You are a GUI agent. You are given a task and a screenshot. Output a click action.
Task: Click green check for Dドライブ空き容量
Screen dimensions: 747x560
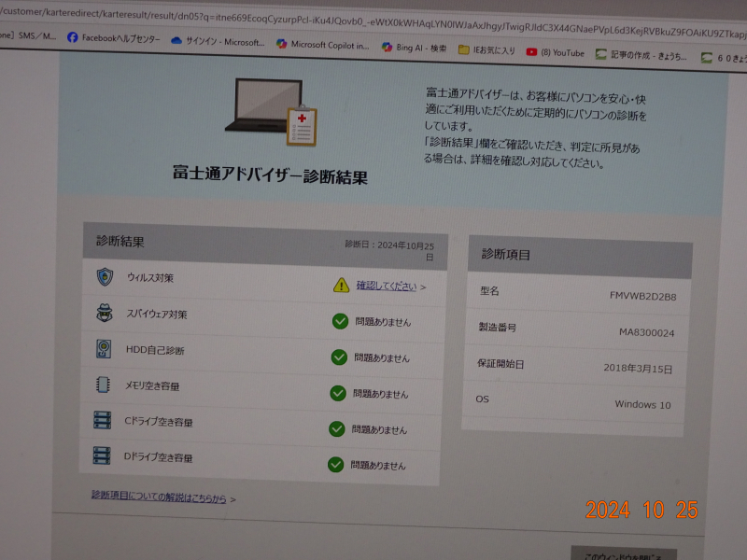point(336,465)
